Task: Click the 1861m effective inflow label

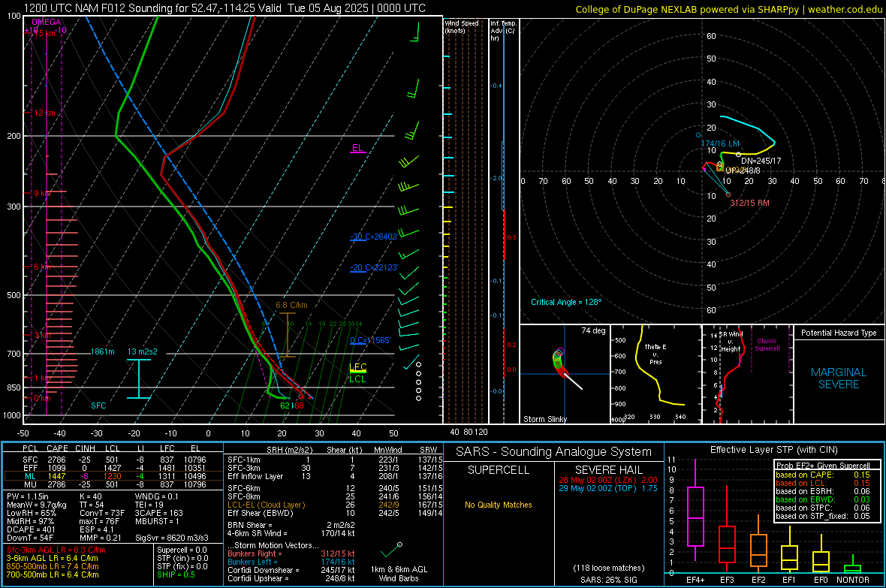Action: tap(102, 351)
